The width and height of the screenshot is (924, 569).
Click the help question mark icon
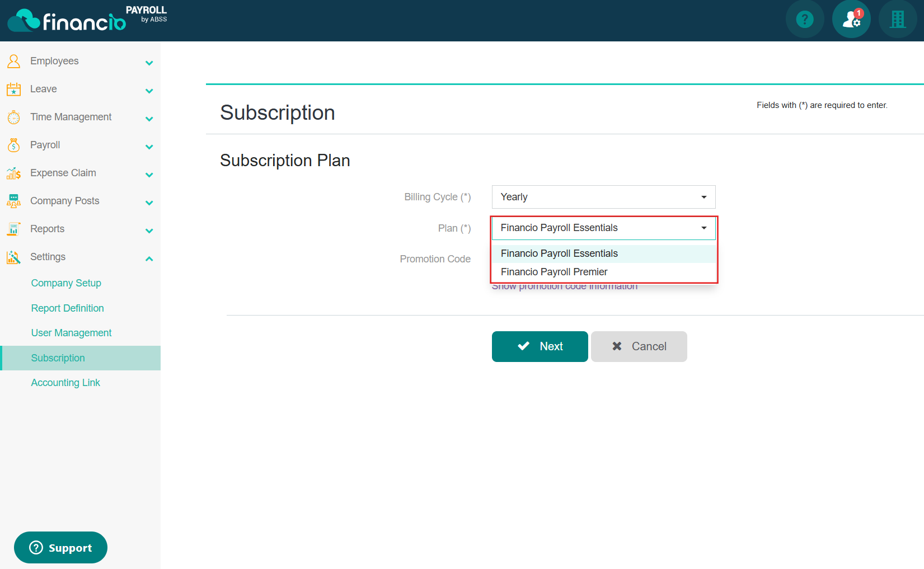pos(804,20)
